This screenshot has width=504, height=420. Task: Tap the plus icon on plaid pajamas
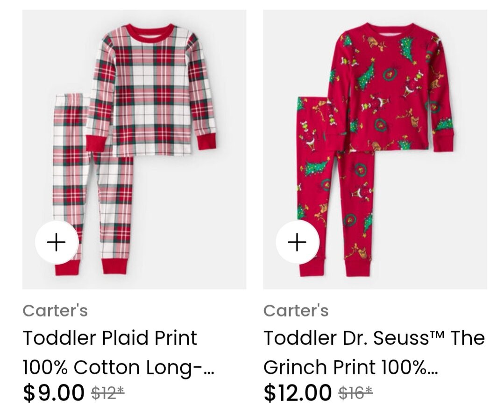[57, 242]
